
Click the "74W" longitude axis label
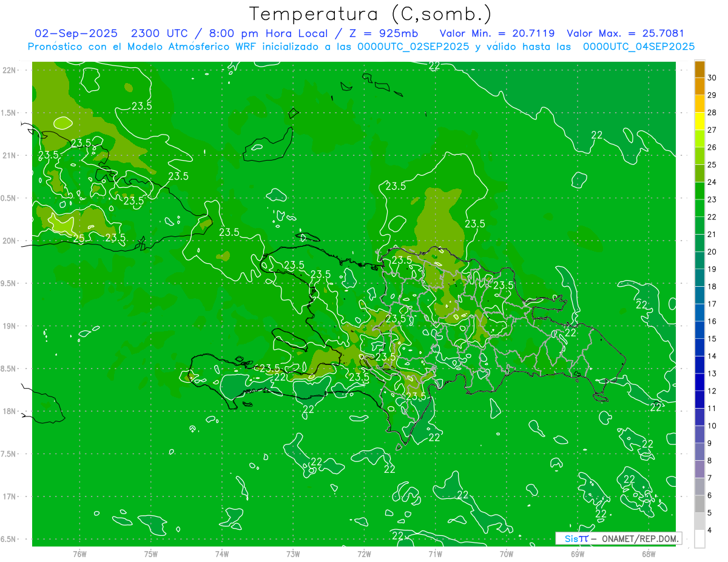(x=222, y=555)
